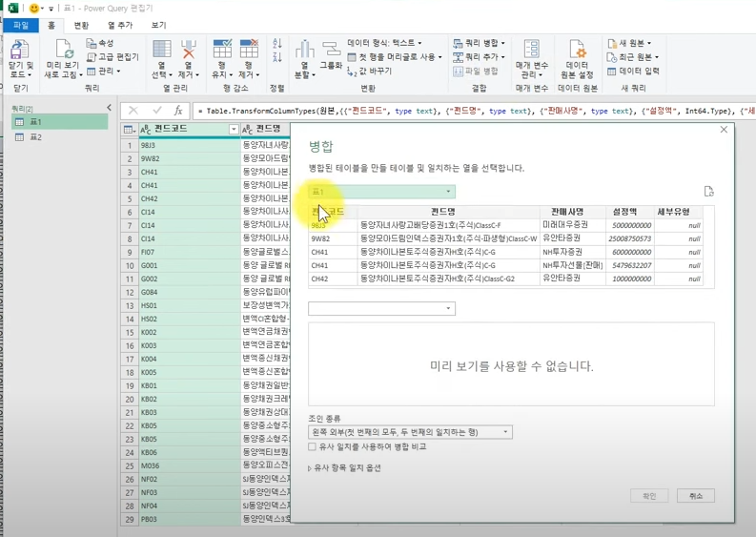
Task: Select 판매사명 column header in merge preview
Action: pyautogui.click(x=573, y=212)
